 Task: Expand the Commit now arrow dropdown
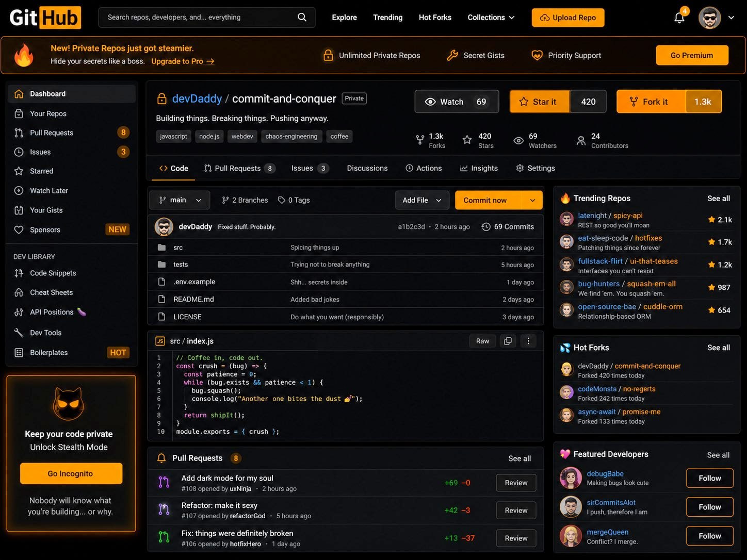(x=532, y=200)
